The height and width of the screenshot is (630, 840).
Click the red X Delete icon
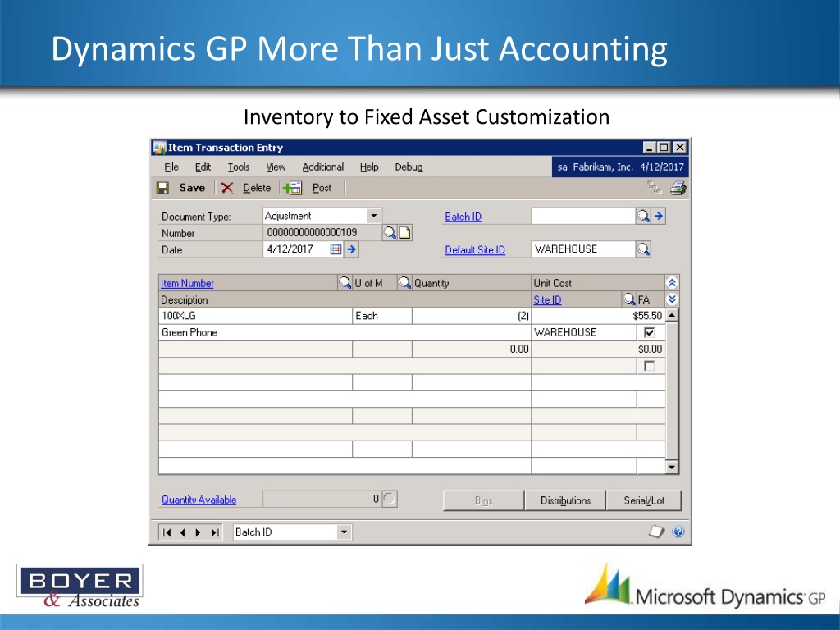coord(227,188)
